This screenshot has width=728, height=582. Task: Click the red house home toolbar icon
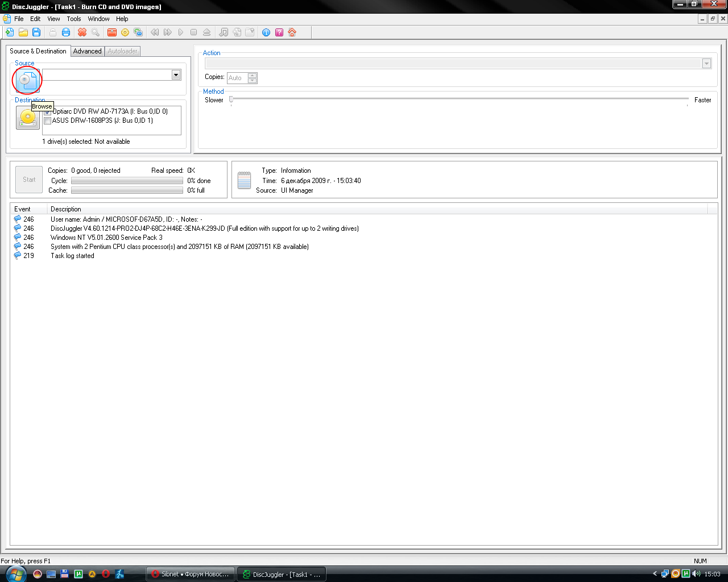[292, 32]
